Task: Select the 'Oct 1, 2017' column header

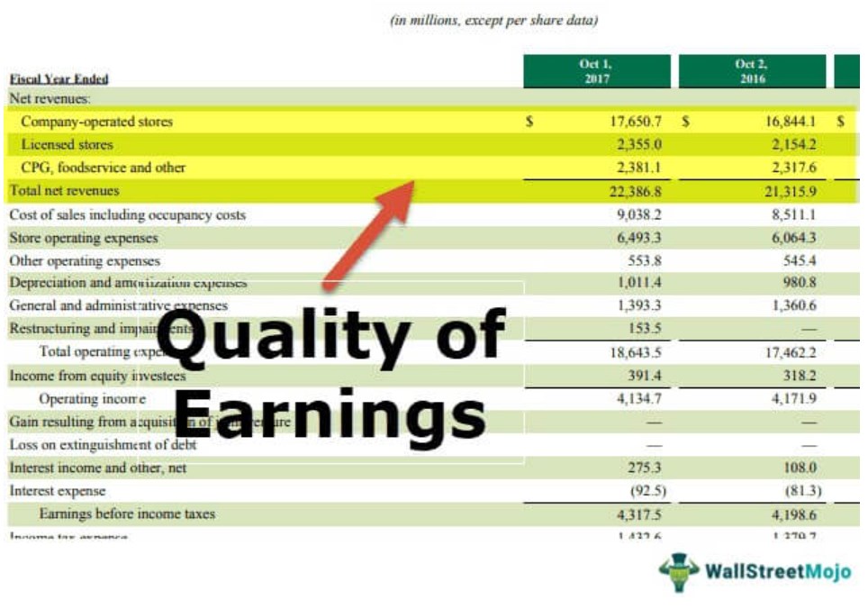Action: 597,71
